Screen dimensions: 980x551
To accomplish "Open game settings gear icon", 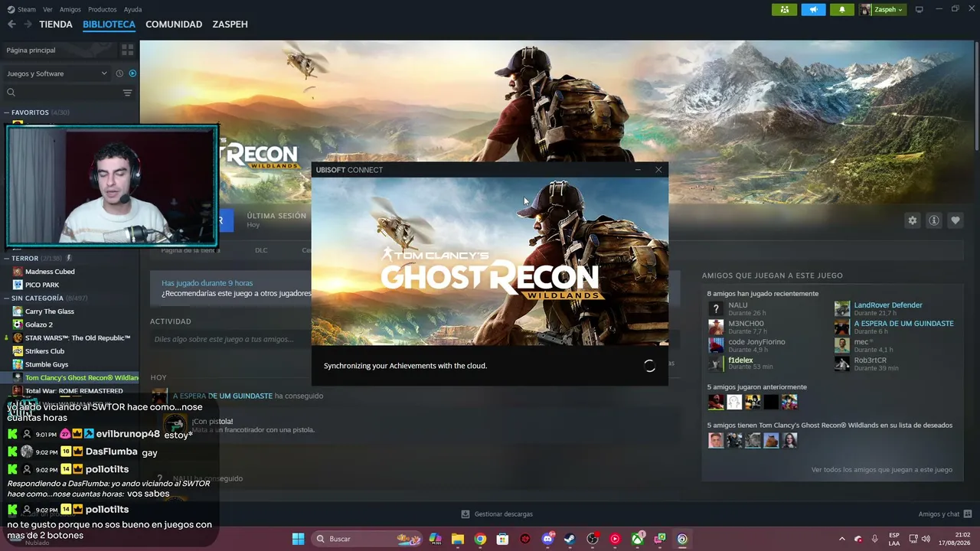I will coord(912,220).
